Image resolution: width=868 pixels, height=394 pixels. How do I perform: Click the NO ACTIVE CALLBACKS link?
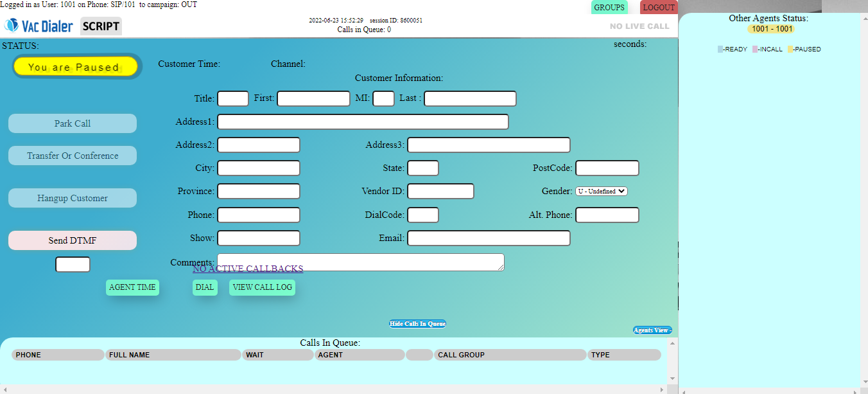coord(248,268)
